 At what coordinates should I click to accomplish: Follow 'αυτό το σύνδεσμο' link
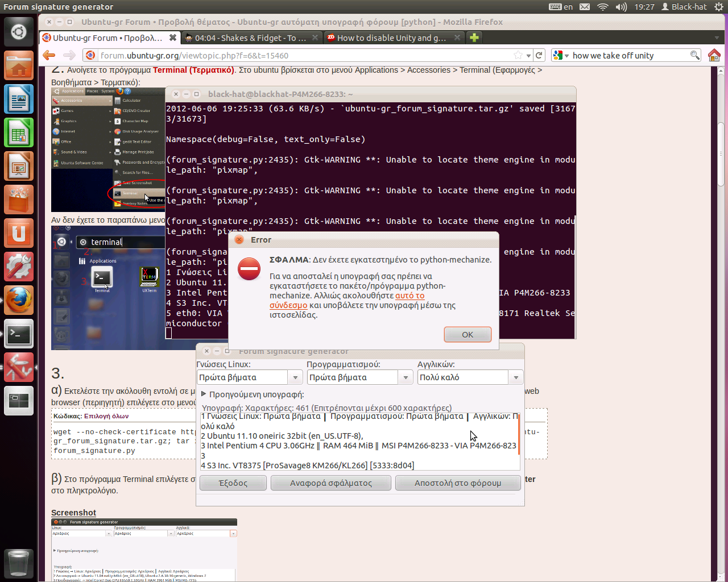tap(409, 296)
